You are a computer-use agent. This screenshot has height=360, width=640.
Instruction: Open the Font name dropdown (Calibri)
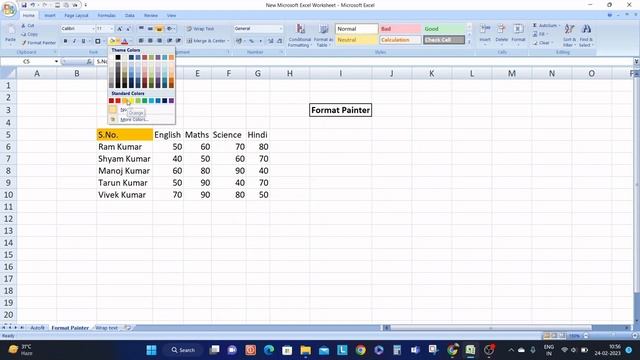click(93, 29)
